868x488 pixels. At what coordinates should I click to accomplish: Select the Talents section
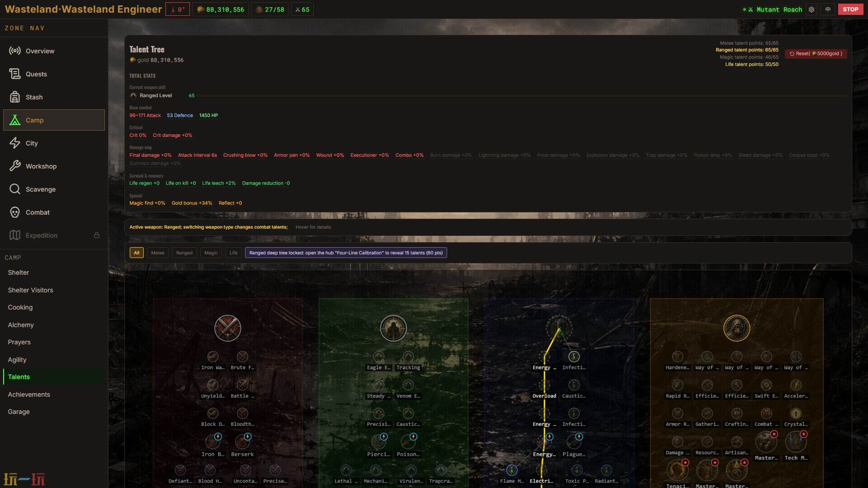point(54,377)
